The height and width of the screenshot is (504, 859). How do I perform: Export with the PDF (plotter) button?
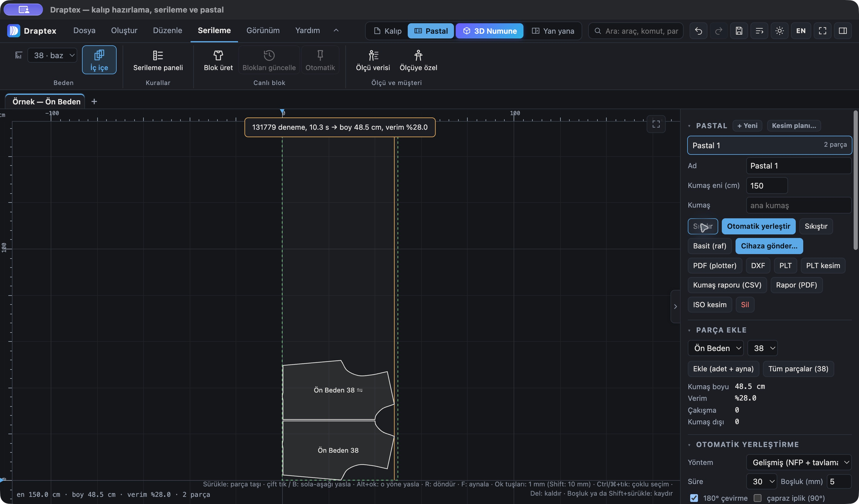pyautogui.click(x=714, y=265)
